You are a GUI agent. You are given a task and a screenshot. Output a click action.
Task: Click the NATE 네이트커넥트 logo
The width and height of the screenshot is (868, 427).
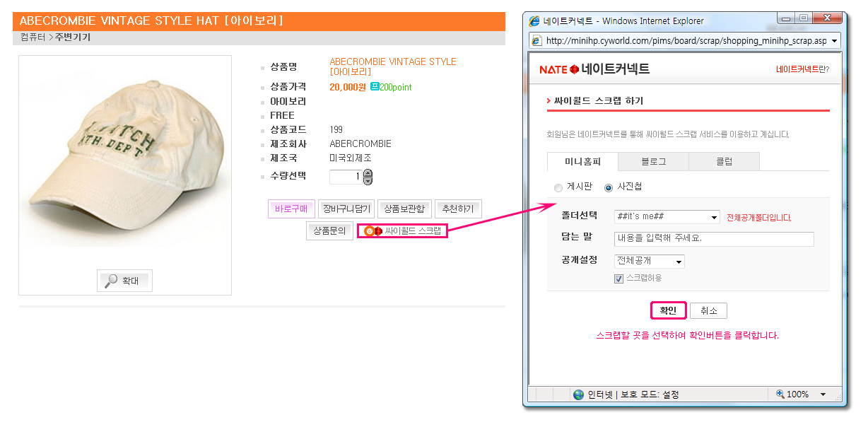point(594,69)
